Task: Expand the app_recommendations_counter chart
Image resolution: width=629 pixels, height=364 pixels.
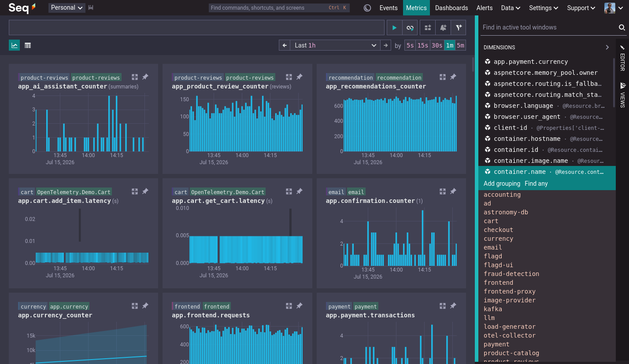Action: coord(443,77)
